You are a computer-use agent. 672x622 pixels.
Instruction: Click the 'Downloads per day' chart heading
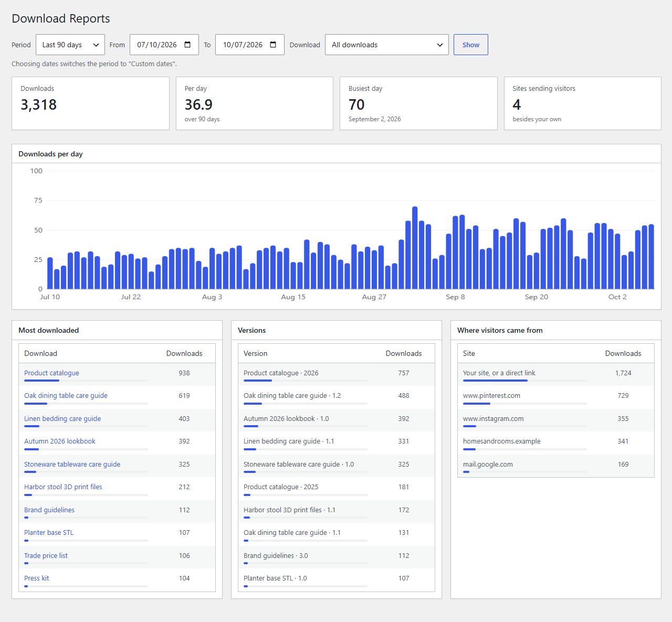click(x=50, y=154)
